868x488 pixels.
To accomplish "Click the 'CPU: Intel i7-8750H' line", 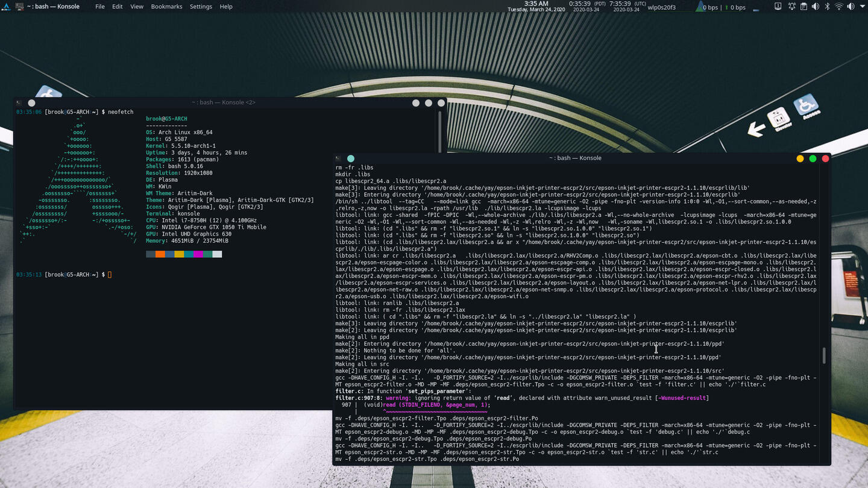I will point(201,221).
